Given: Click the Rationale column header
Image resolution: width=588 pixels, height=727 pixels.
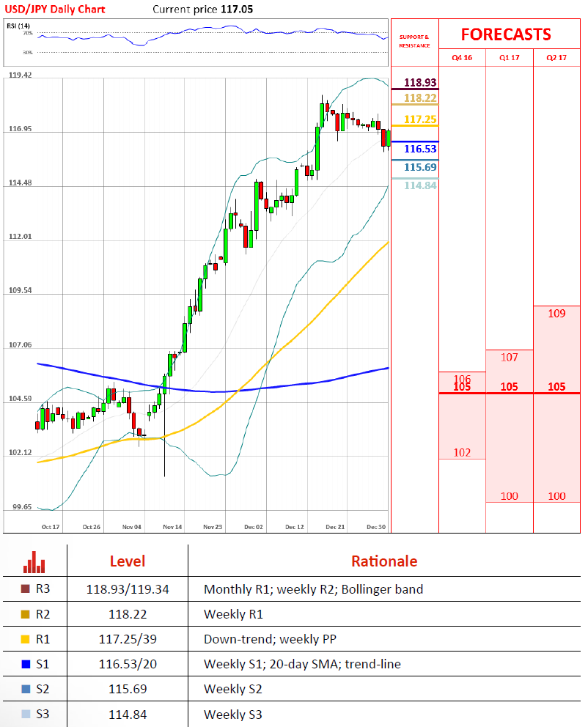Looking at the screenshot, I should tap(384, 561).
